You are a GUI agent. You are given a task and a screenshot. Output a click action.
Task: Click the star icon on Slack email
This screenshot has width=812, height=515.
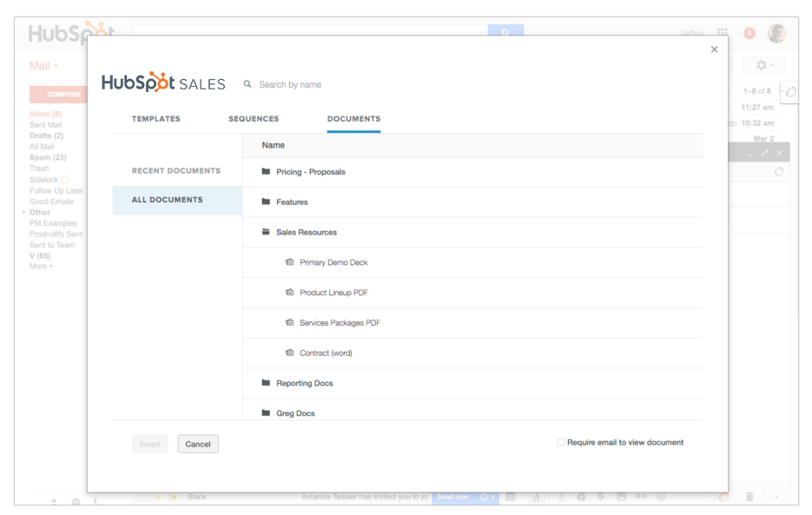(158, 497)
